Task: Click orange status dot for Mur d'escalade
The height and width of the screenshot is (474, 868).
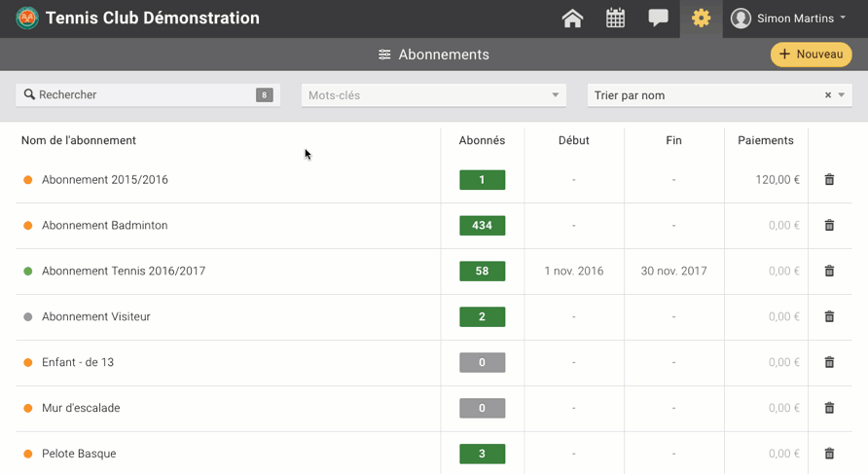Action: [x=28, y=409]
